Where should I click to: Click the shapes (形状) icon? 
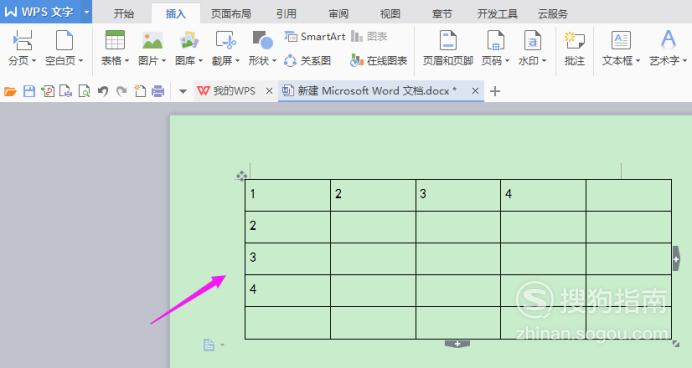click(263, 41)
